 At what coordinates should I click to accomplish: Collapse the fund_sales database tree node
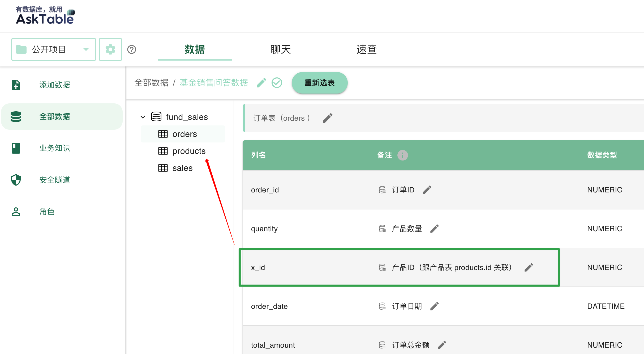[x=143, y=117]
